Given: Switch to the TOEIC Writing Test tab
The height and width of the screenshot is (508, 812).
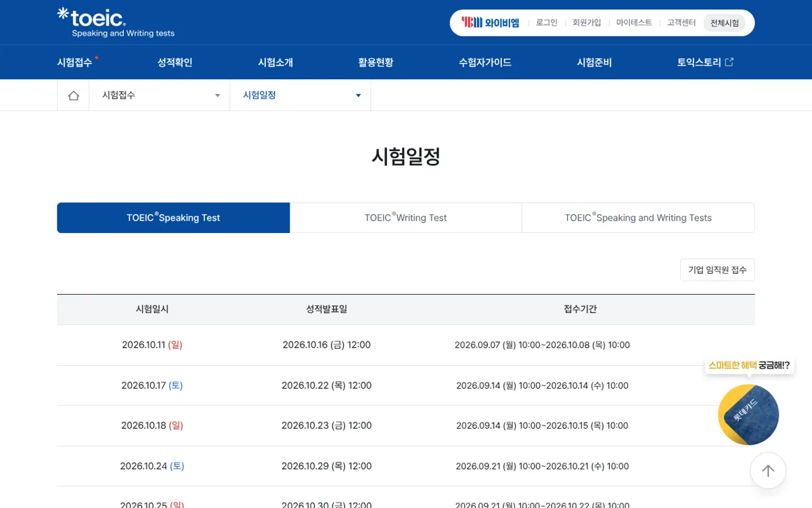Looking at the screenshot, I should 406,217.
